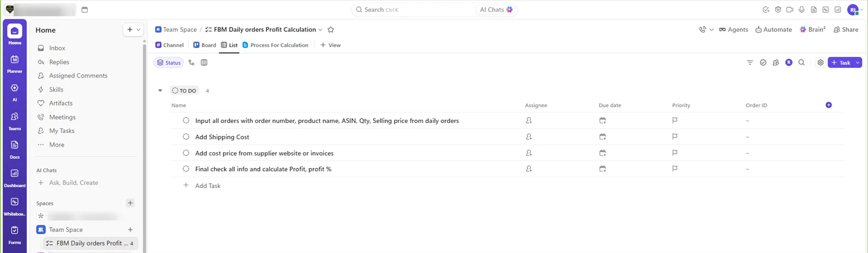Open the Process For Calculation tab
Viewport: 868px width, 253px height.
point(275,46)
